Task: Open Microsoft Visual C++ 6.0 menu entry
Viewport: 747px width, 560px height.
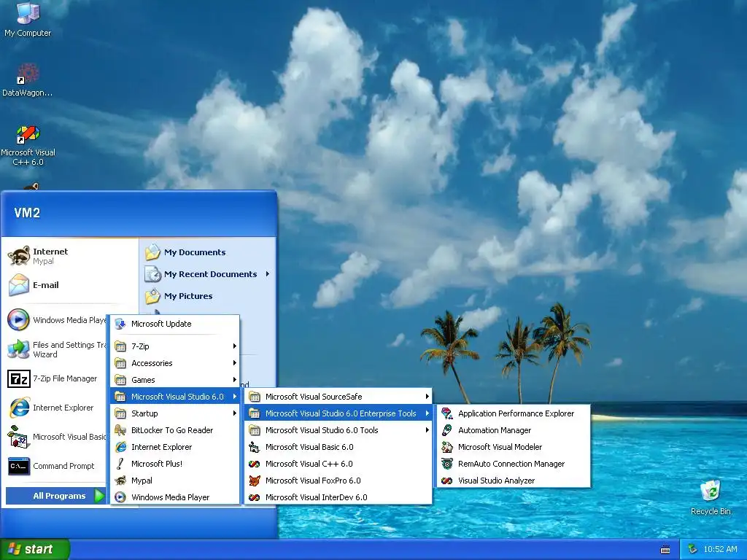Action: coord(338,463)
